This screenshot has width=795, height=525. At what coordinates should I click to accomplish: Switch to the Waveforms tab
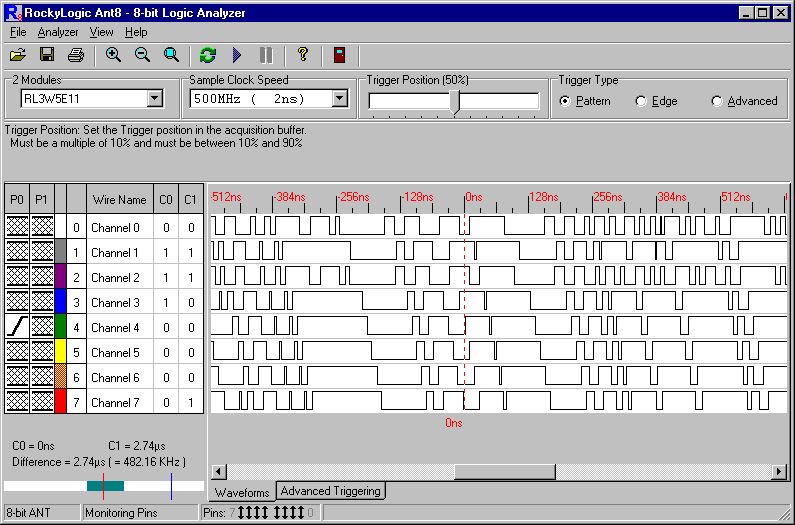(242, 492)
